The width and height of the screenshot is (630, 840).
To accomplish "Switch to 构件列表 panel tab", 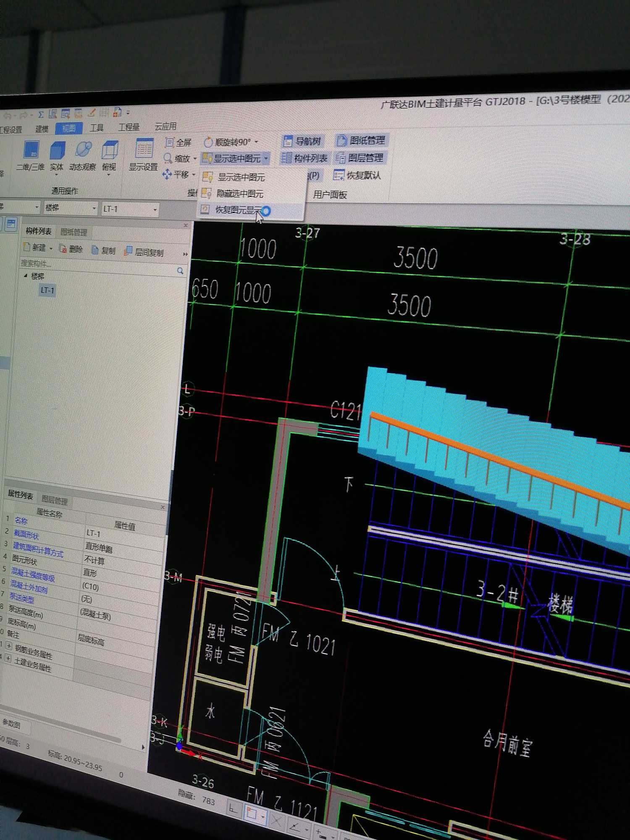I will [39, 231].
